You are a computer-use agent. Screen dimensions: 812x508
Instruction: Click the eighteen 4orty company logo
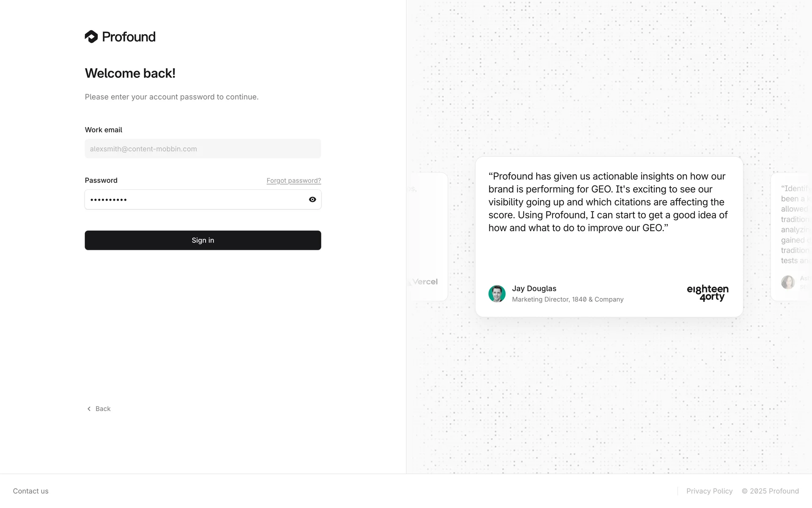(x=708, y=293)
